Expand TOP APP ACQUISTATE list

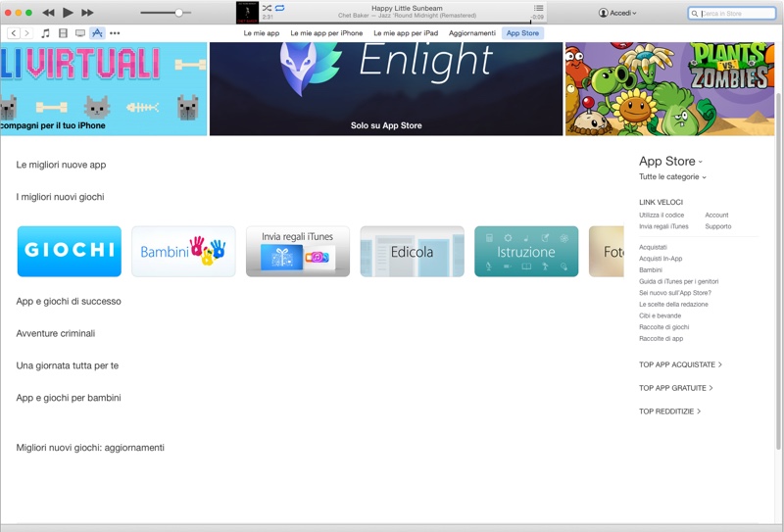tap(680, 364)
